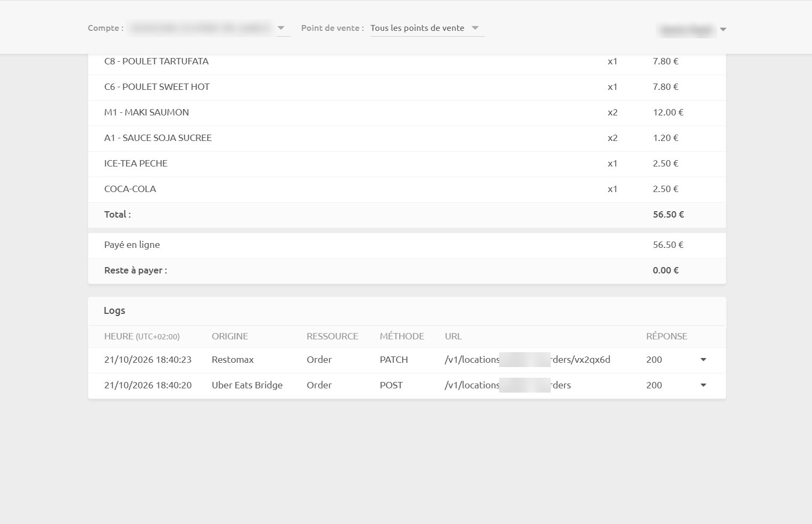Click the Payé en ligne row label
The height and width of the screenshot is (524, 812).
(132, 245)
